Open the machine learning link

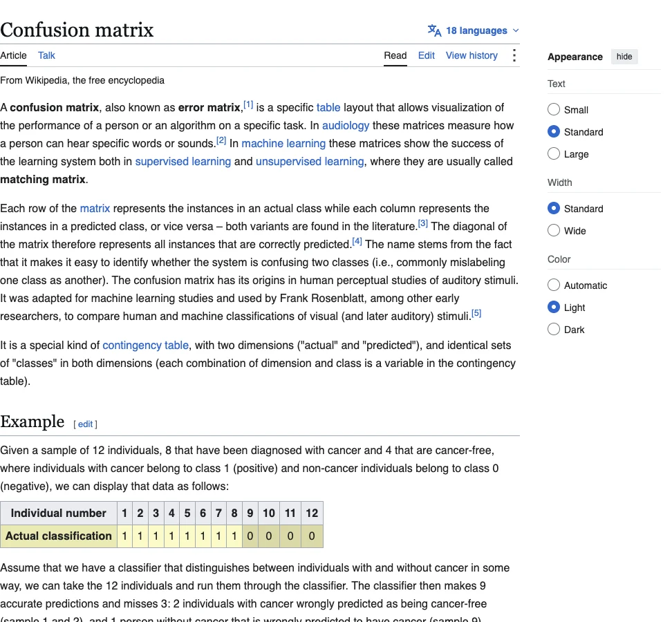(x=283, y=144)
